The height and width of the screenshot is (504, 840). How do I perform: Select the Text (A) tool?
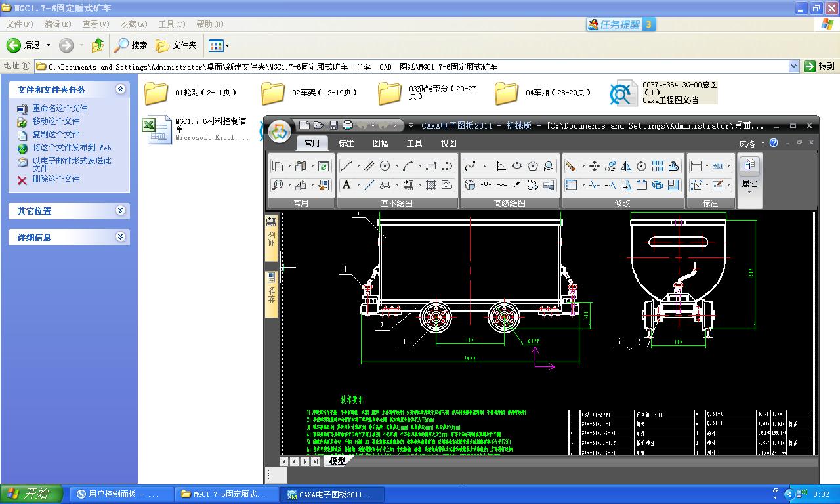pos(346,185)
